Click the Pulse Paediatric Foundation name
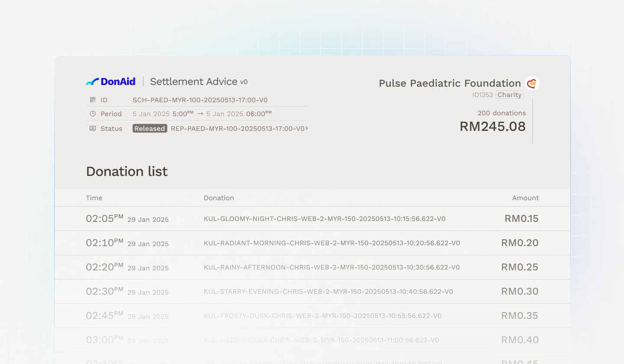This screenshot has width=624, height=364. (450, 83)
